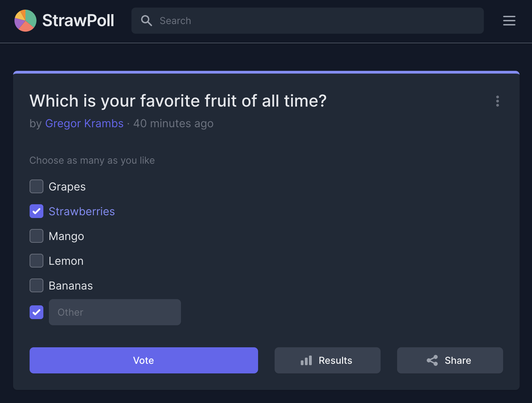Viewport: 532px width, 403px height.
Task: Check the Grapes checkbox
Action: 36,186
